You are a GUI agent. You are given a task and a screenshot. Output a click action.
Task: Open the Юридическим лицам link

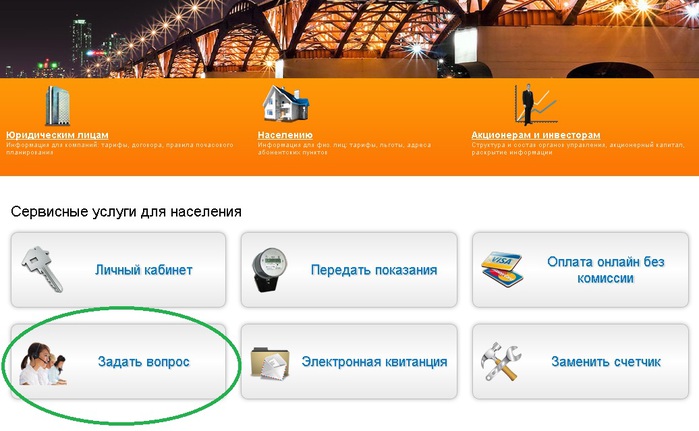click(x=57, y=135)
